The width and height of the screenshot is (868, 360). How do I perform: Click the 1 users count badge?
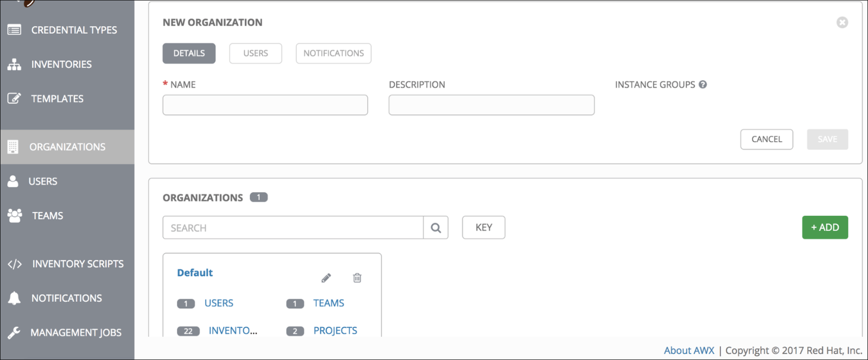coord(186,304)
